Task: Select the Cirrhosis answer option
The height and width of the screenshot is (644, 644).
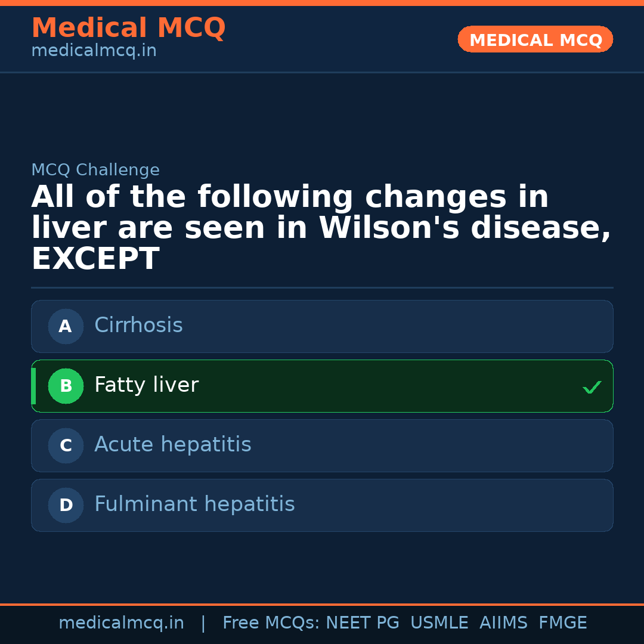Action: pyautogui.click(x=322, y=326)
